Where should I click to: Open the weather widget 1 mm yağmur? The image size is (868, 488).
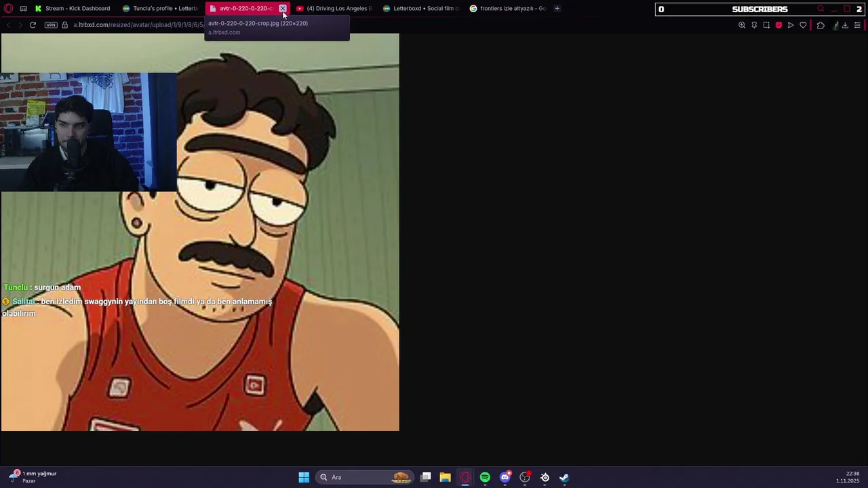tap(33, 477)
